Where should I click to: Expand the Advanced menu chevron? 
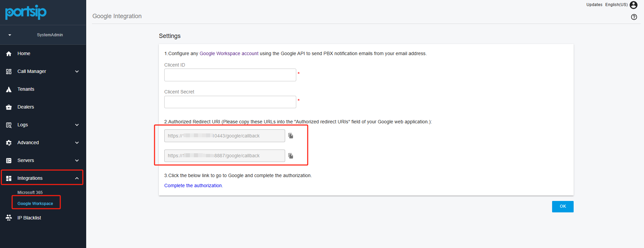[77, 143]
